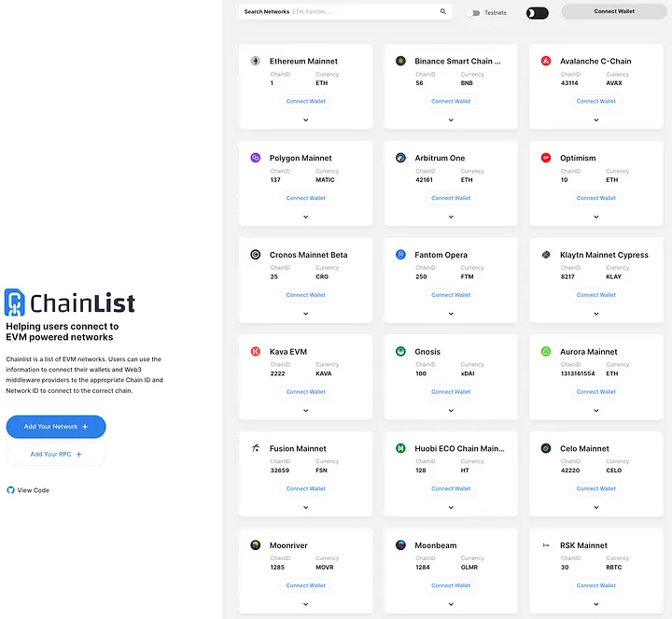Click the Polygon Mainnet purple logo icon
Viewport: 672px width, 619px height.
(255, 158)
